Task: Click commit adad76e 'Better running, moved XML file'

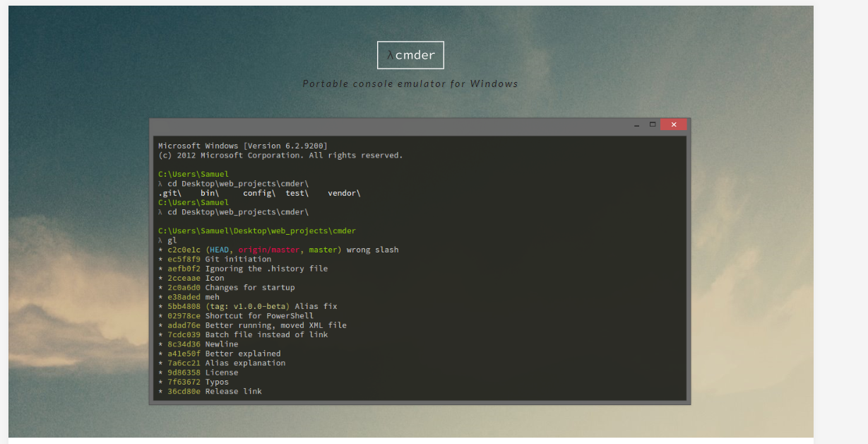Action: point(252,325)
